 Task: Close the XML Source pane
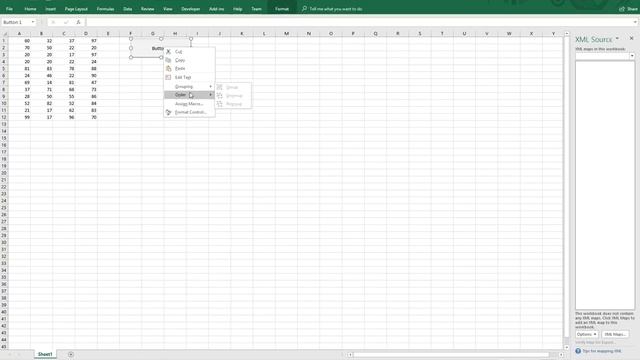click(631, 38)
